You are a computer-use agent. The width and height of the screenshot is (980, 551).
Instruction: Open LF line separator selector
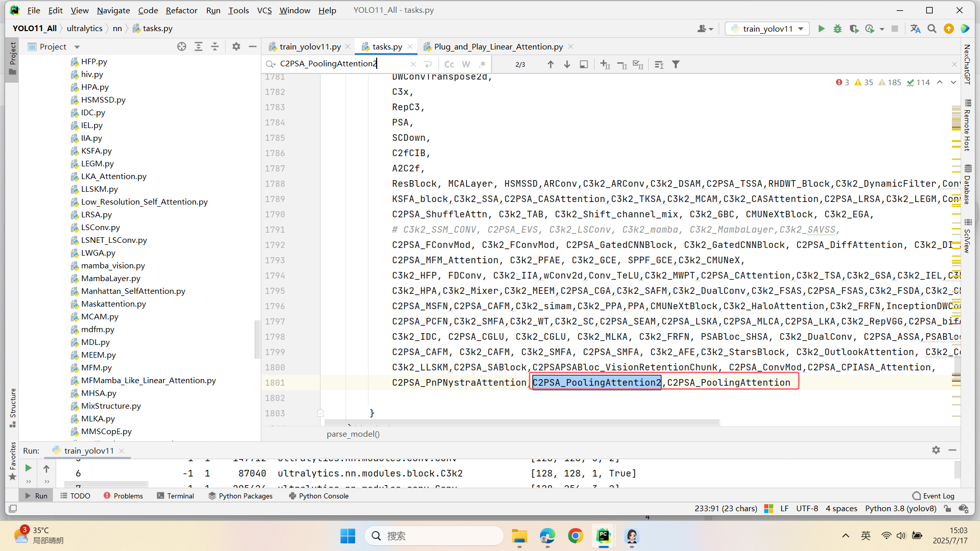click(785, 508)
